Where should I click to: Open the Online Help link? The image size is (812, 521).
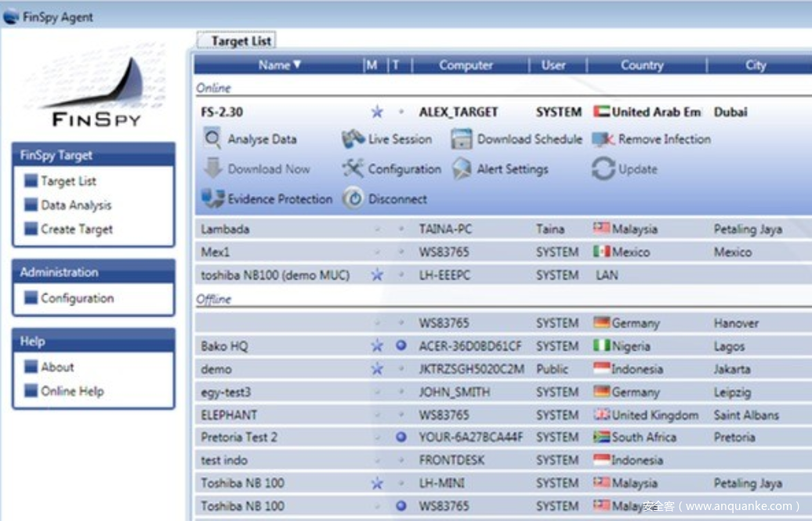tap(72, 391)
